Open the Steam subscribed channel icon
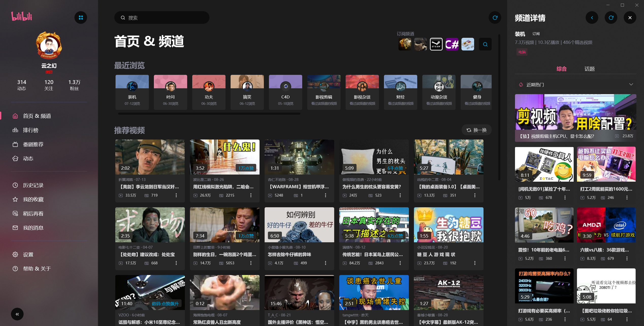 point(436,44)
